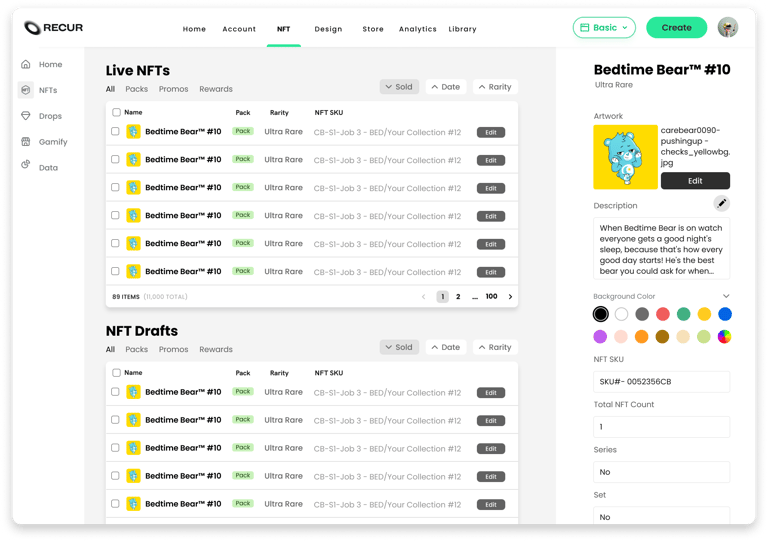768x541 pixels.
Task: Open the Analytics top navigation tab
Action: pyautogui.click(x=417, y=29)
